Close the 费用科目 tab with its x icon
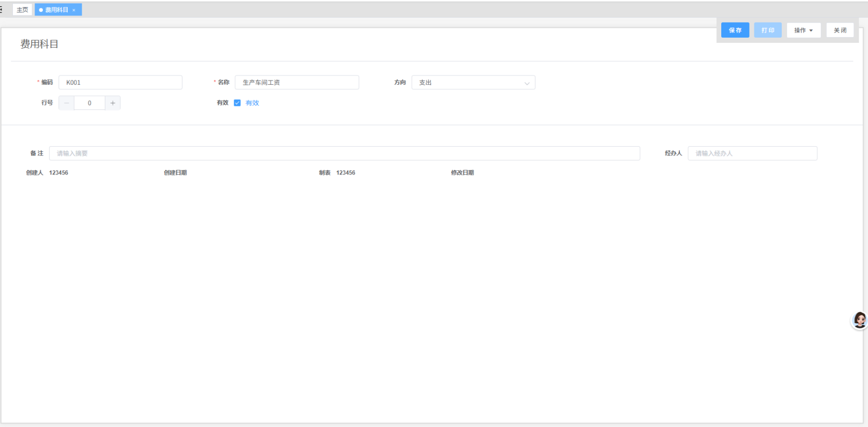868x427 pixels. click(x=74, y=10)
